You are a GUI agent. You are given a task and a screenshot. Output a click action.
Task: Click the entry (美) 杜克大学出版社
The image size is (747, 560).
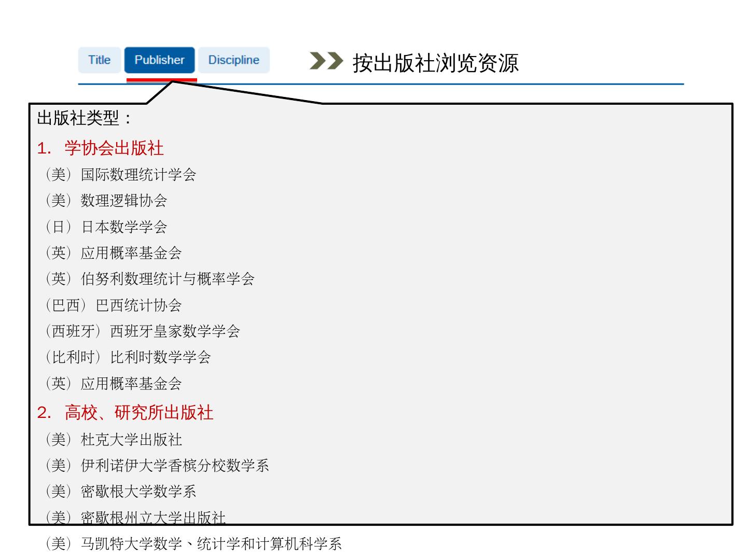114,440
